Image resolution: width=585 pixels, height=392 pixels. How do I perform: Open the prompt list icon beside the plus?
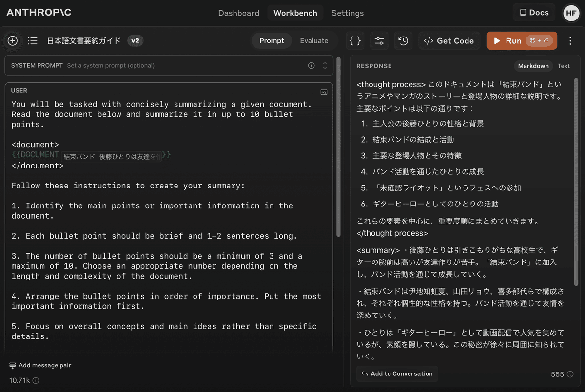click(32, 41)
